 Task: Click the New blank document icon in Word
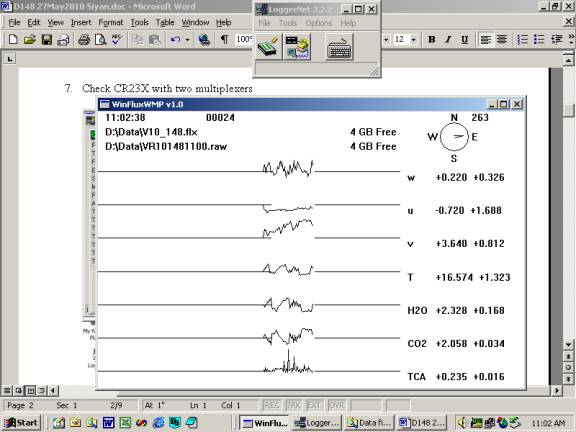click(13, 39)
